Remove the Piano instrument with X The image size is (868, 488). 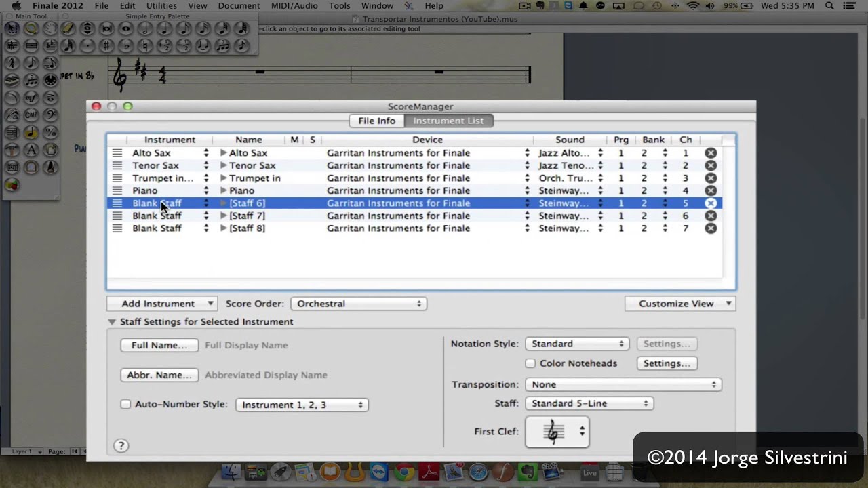[711, 190]
